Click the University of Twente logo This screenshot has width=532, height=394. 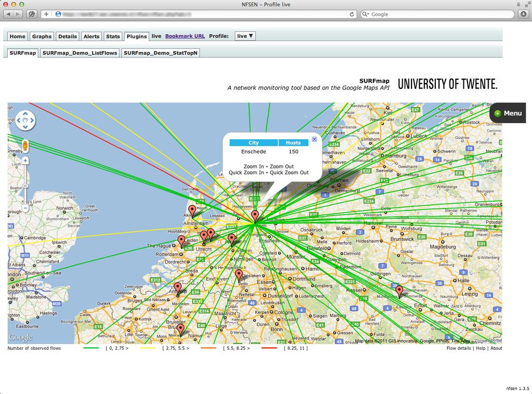pos(447,84)
